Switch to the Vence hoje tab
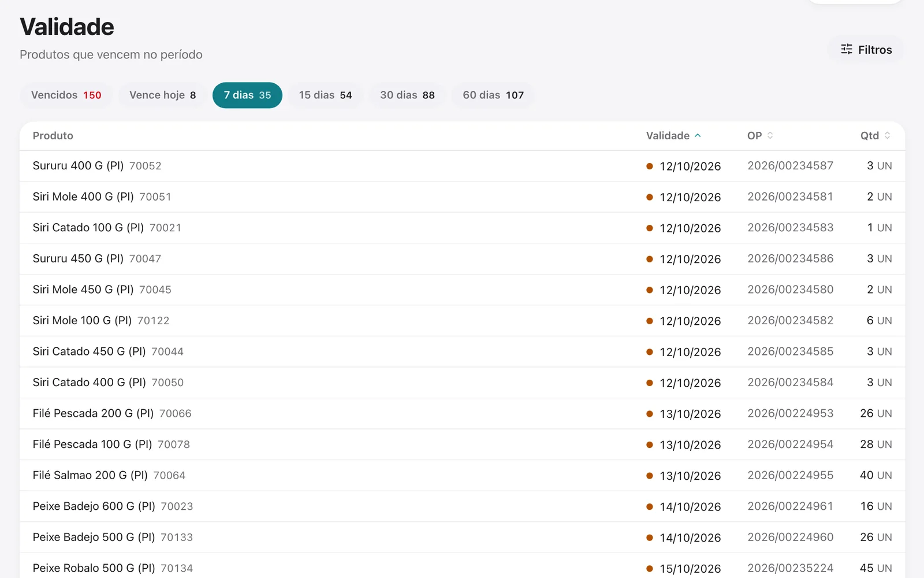Image resolution: width=924 pixels, height=578 pixels. pos(163,95)
